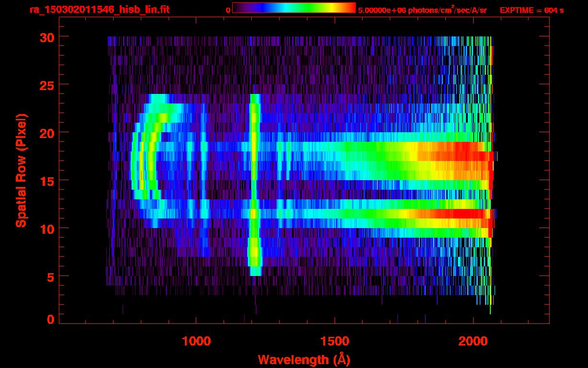The height and width of the screenshot is (368, 588).
Task: Click the Spatial Row (Pixel) axis title
Action: [x=21, y=170]
